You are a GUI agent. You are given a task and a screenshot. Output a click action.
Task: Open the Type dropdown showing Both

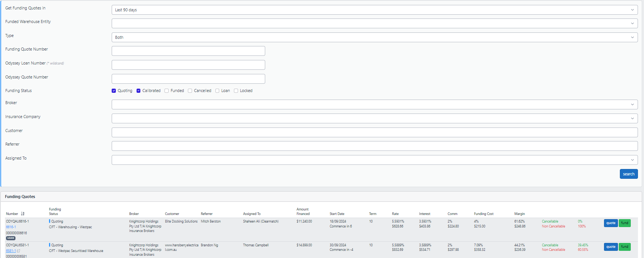coord(374,37)
